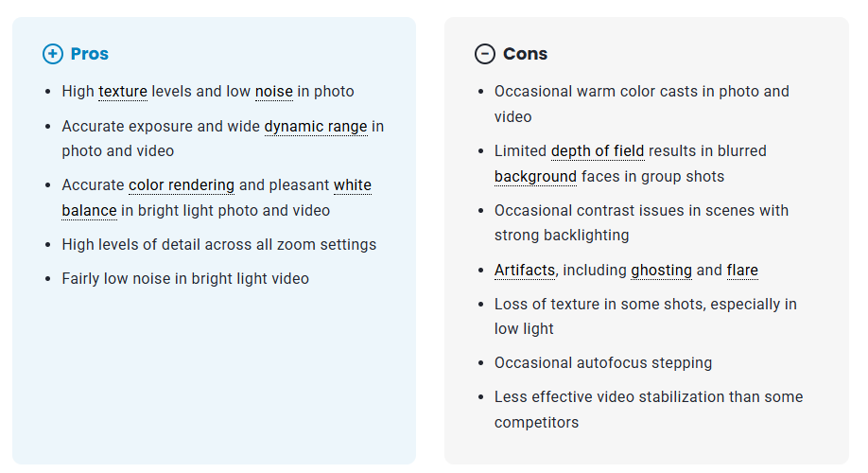Image resolution: width=868 pixels, height=473 pixels.
Task: Click the flare link
Action: (742, 271)
